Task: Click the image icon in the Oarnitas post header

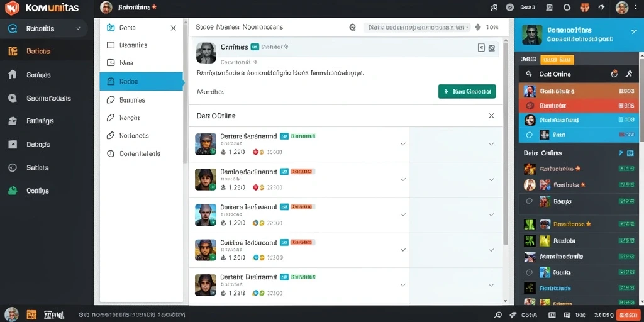Action: pyautogui.click(x=492, y=48)
